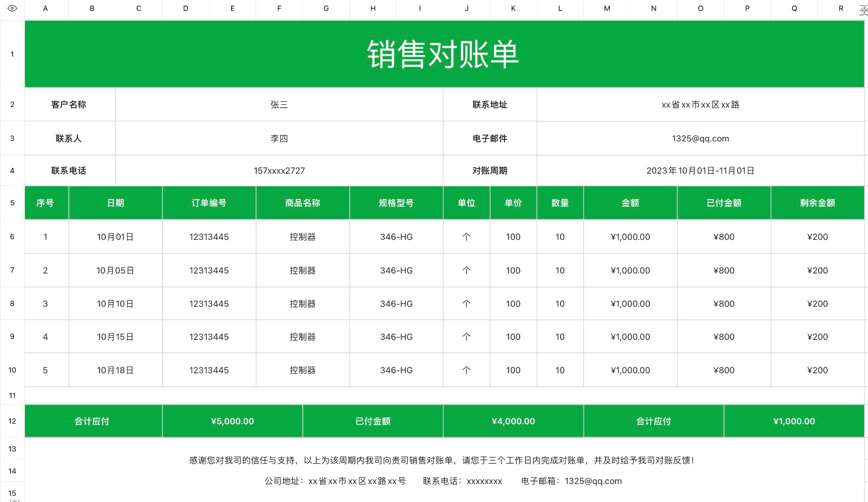The height and width of the screenshot is (502, 868).
Task: Select column A header
Action: click(46, 8)
